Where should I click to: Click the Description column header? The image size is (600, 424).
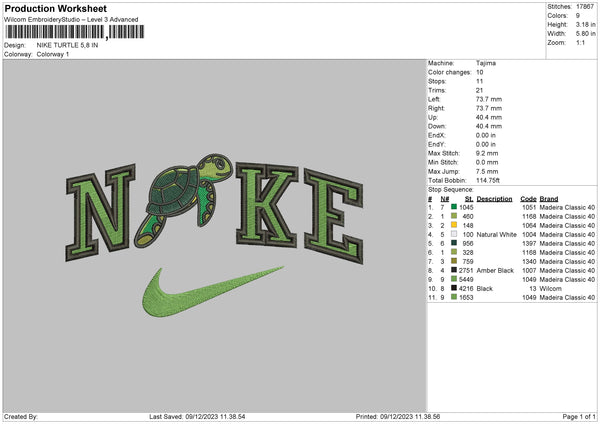click(x=494, y=199)
